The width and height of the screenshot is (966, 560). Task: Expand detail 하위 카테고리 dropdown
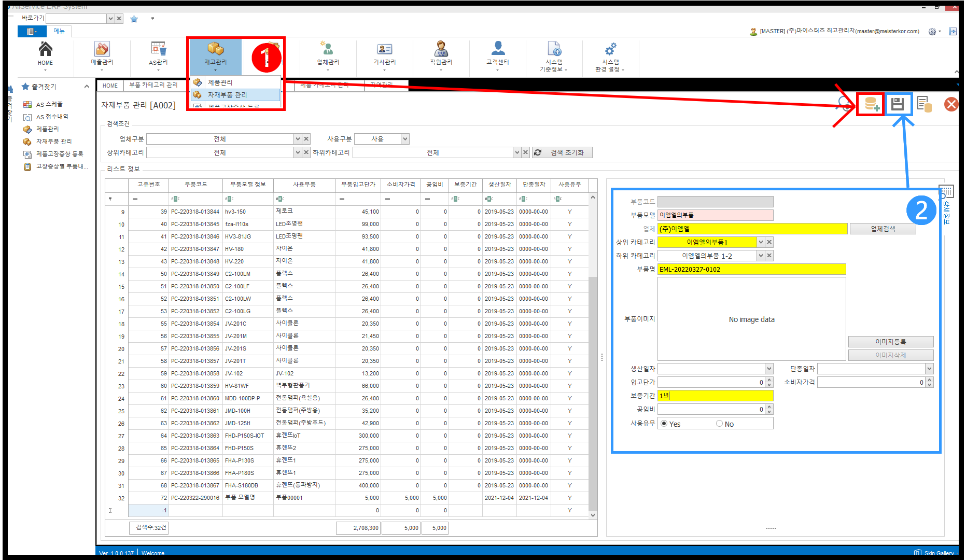click(x=761, y=256)
